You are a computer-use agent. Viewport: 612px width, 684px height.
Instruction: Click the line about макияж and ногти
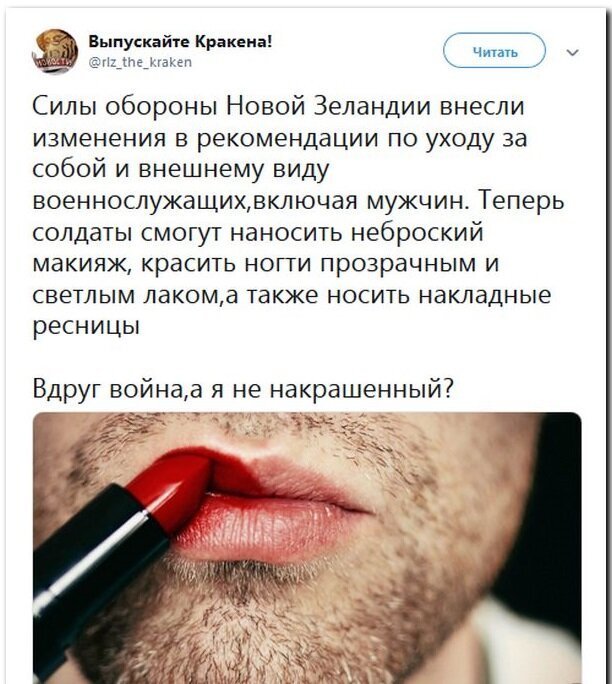pos(266,263)
